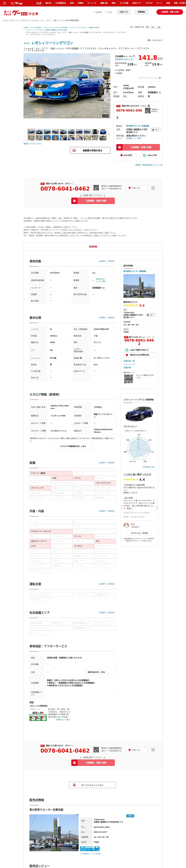Open カーリース in the top navigation

pyautogui.click(x=92, y=3)
